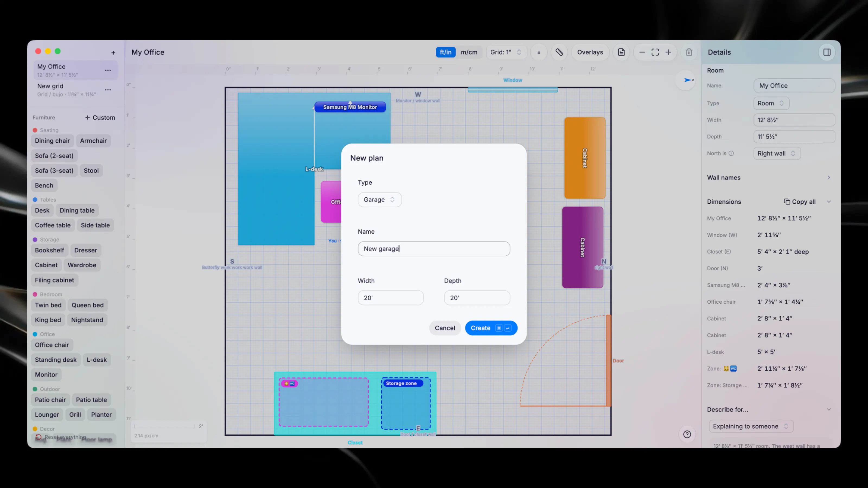Click the plan Name input field
The width and height of the screenshot is (868, 488).
pos(434,249)
